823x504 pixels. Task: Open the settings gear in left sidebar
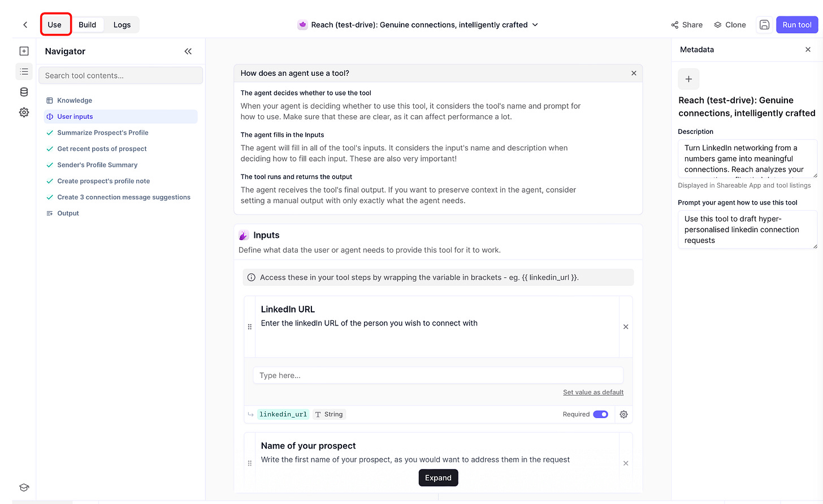click(24, 112)
